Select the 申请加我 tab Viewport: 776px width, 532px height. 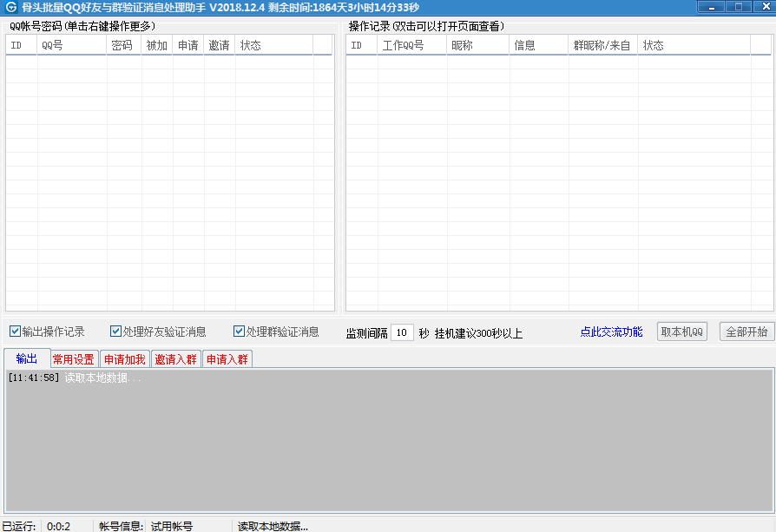tap(125, 359)
